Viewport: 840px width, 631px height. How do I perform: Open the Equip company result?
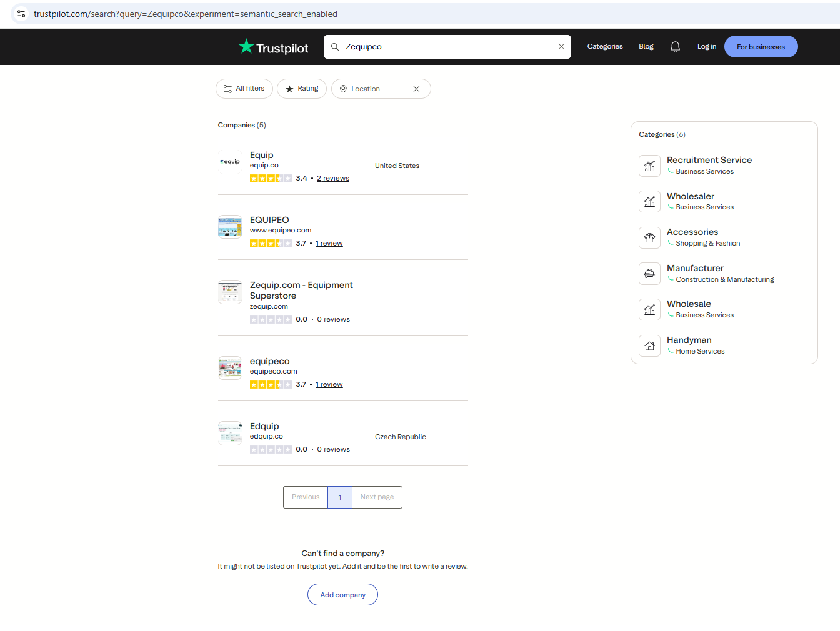[x=262, y=155]
